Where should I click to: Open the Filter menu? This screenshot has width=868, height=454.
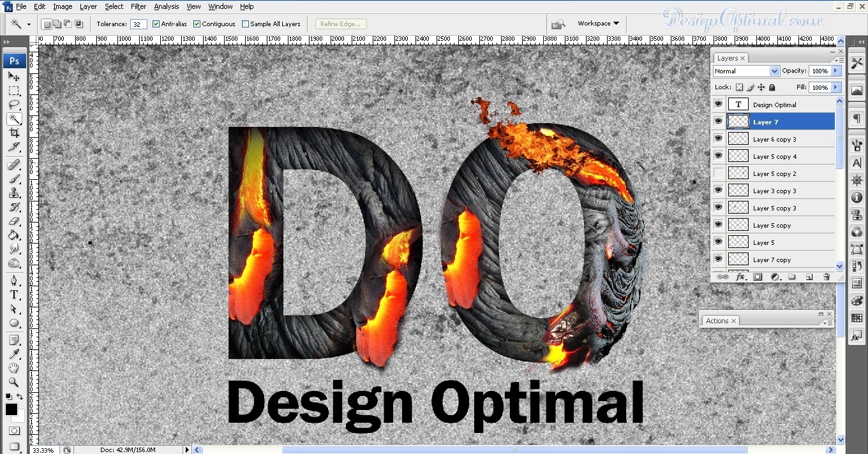(x=138, y=6)
